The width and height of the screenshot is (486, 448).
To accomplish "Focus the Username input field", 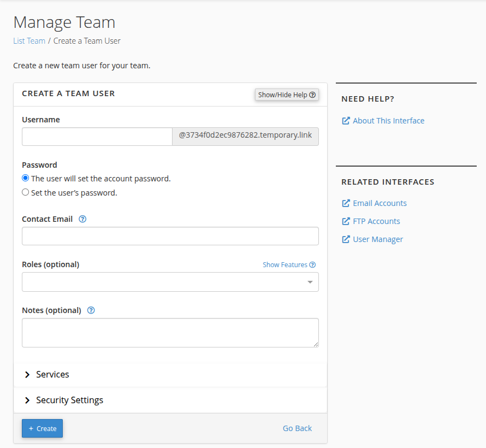I will (97, 137).
